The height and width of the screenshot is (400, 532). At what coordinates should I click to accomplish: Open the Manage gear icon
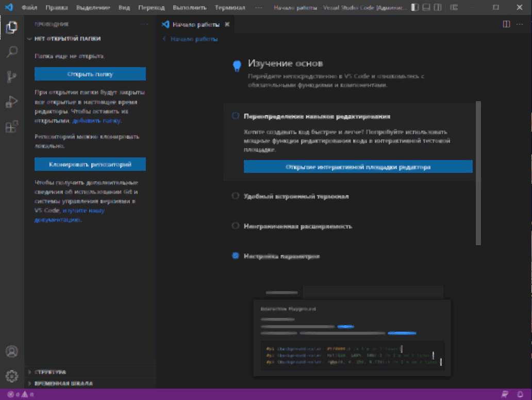pyautogui.click(x=12, y=376)
